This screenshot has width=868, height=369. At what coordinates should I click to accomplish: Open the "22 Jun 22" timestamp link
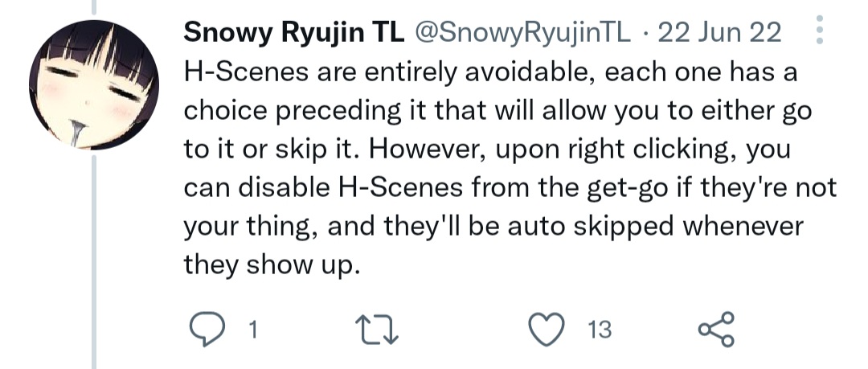[x=719, y=32]
